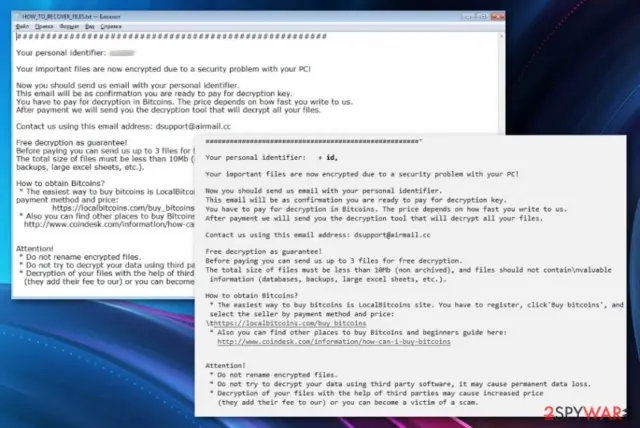Click 'Your important files are now encrypted' in Notepad

[x=163, y=69]
